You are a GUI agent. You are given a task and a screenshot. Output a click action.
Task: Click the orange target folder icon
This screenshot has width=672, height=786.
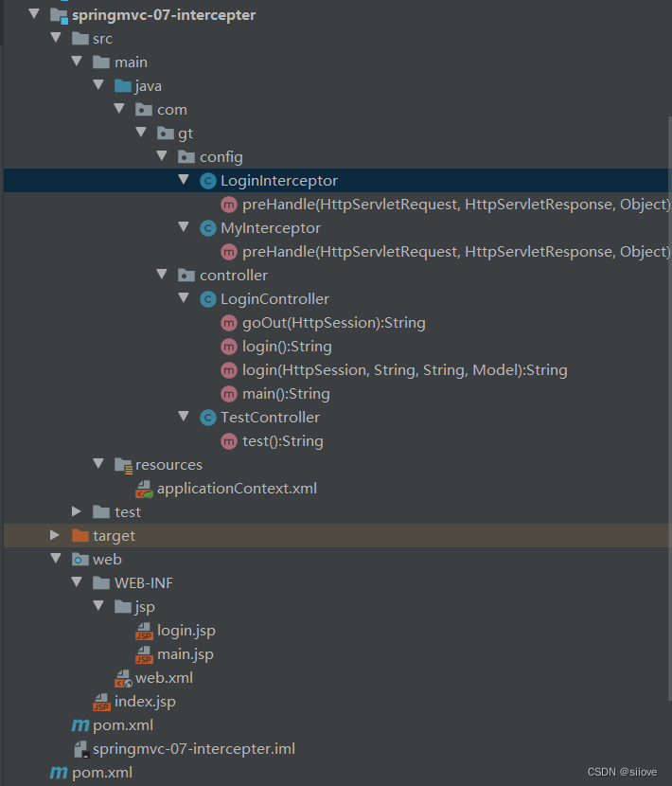click(x=80, y=536)
